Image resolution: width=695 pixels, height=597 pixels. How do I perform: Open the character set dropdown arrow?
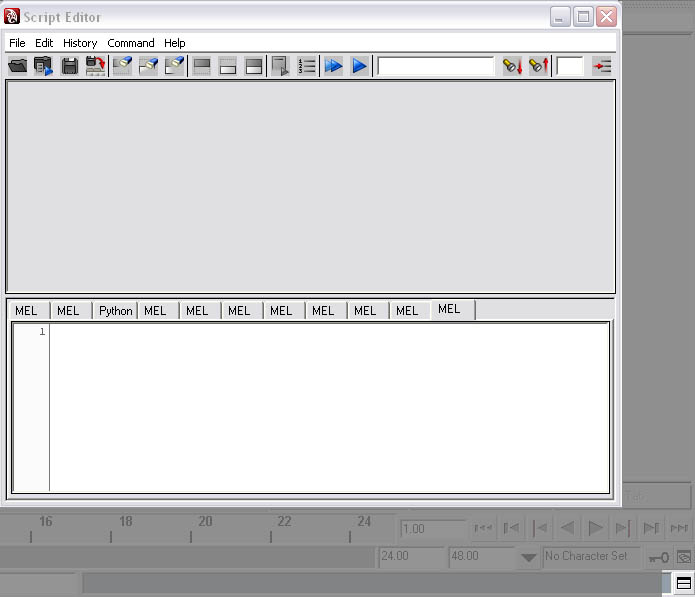528,557
